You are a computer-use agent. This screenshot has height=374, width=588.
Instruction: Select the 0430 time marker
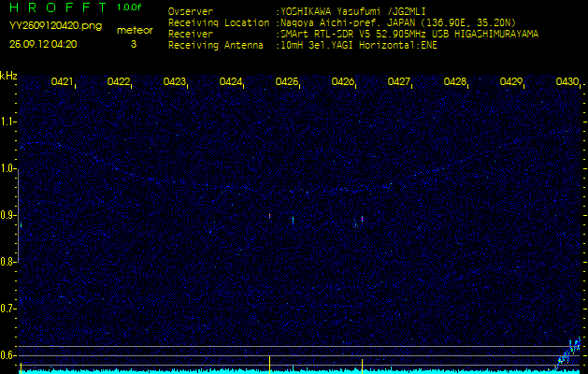[567, 82]
